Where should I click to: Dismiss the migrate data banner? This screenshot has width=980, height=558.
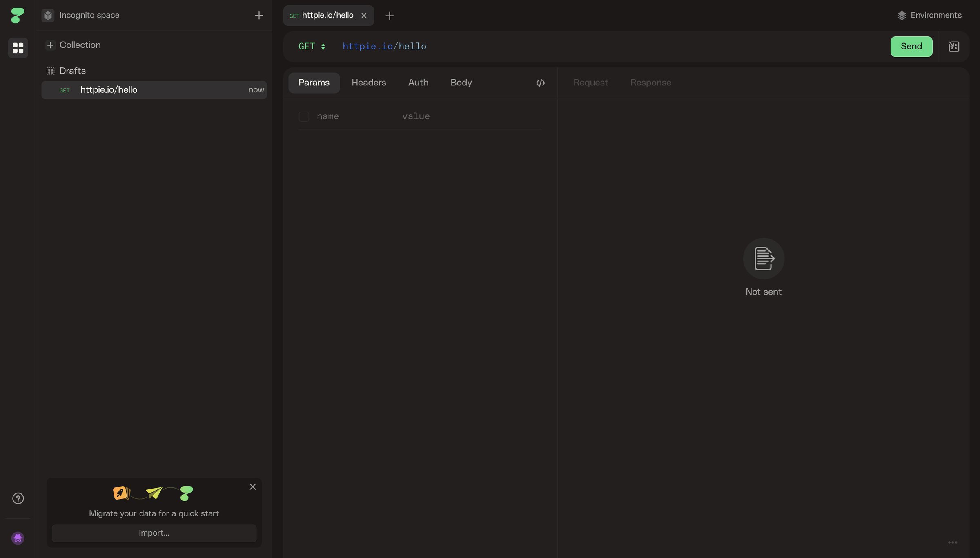(253, 487)
